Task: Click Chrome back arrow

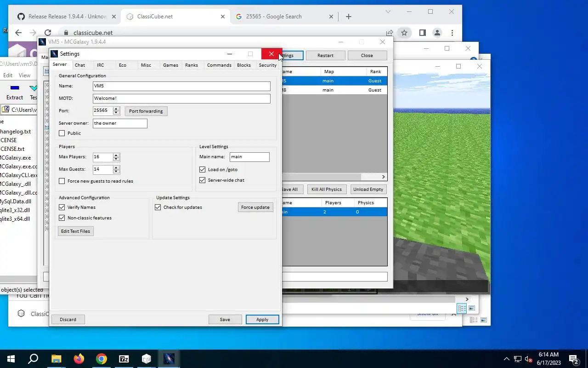Action: click(x=18, y=33)
